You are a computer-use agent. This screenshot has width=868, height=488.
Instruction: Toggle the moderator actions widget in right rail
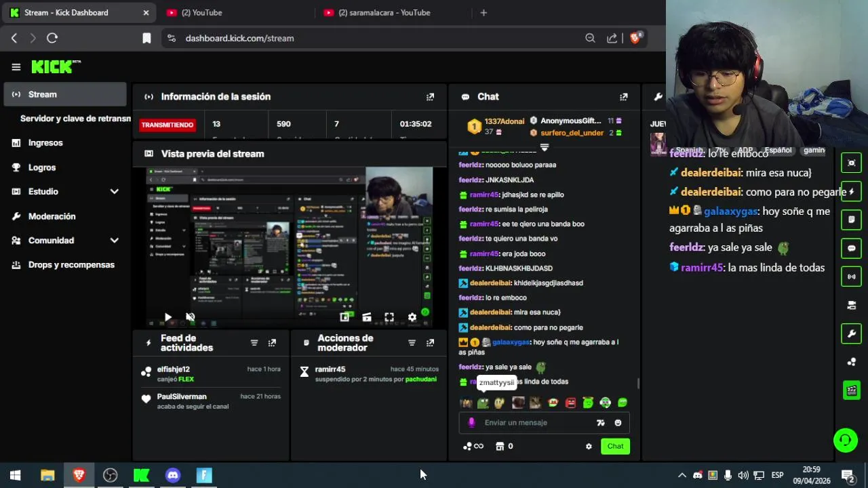(852, 220)
